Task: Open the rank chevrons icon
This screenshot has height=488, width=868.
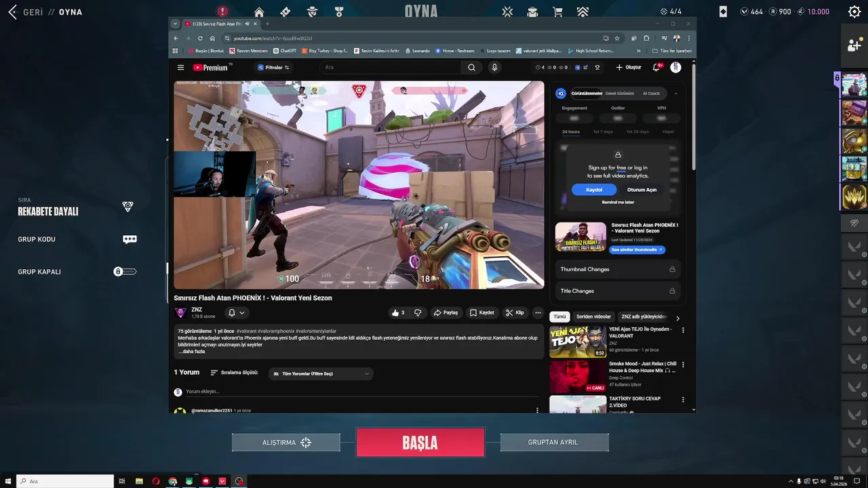Action: 583,12
